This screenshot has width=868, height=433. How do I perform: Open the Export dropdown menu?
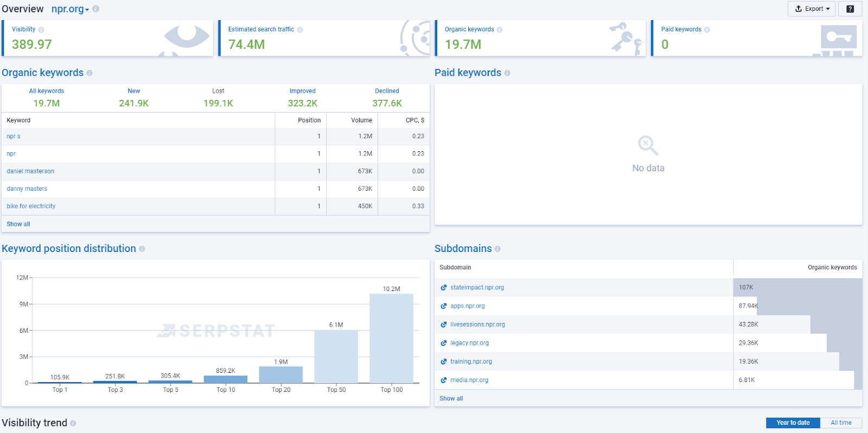[812, 9]
